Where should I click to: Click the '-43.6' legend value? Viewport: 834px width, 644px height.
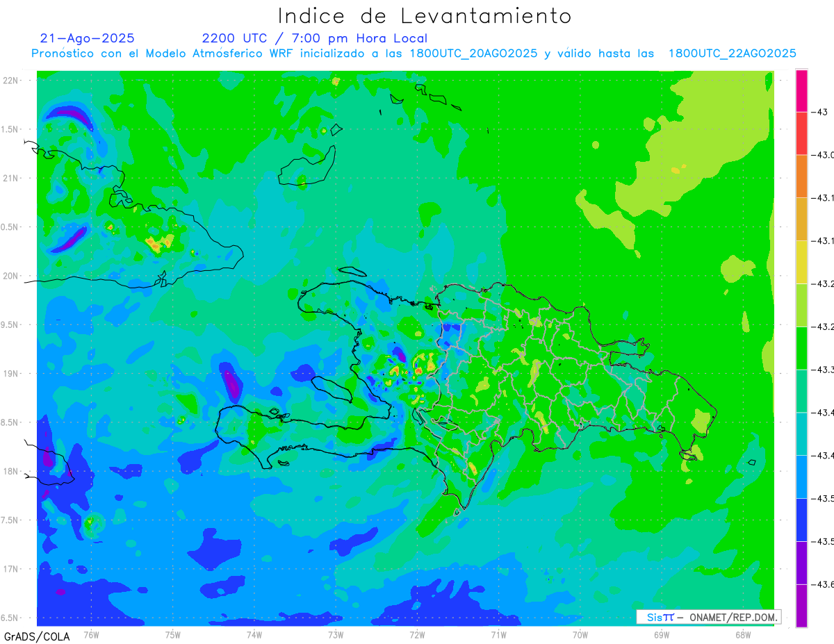pyautogui.click(x=822, y=584)
